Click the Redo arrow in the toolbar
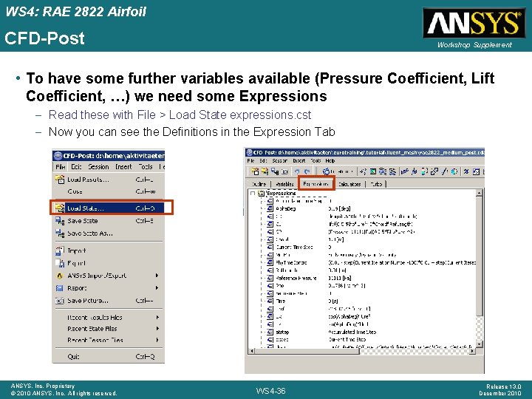 307,171
